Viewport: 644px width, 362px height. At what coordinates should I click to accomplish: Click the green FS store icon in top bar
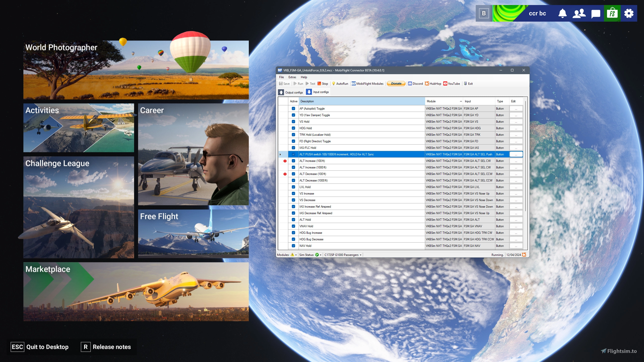pyautogui.click(x=612, y=13)
